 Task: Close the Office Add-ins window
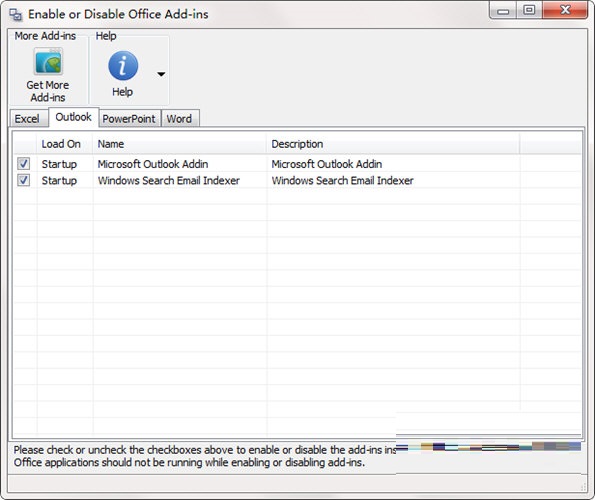565,11
